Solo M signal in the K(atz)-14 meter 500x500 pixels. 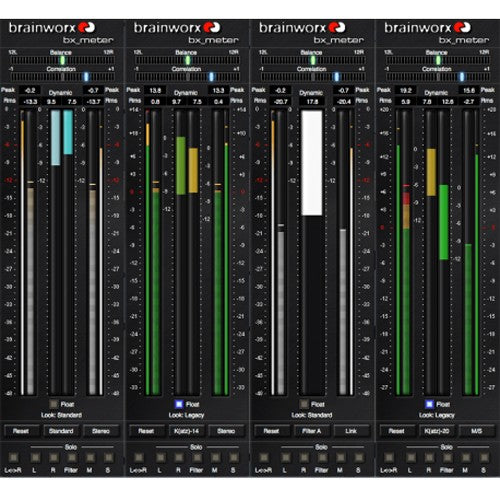click(x=215, y=457)
